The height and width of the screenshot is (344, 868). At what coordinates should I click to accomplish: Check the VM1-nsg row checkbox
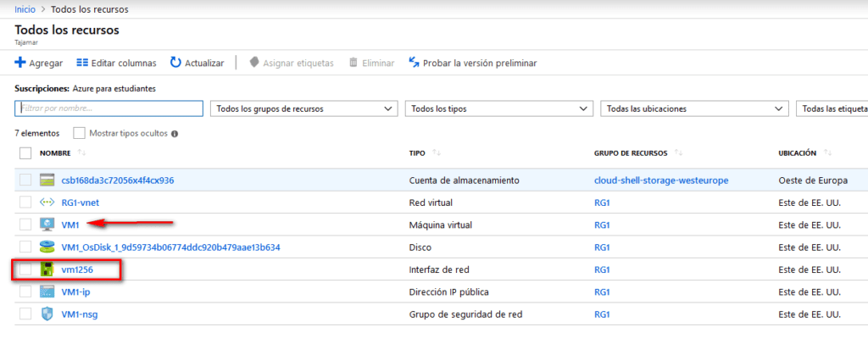coord(25,314)
